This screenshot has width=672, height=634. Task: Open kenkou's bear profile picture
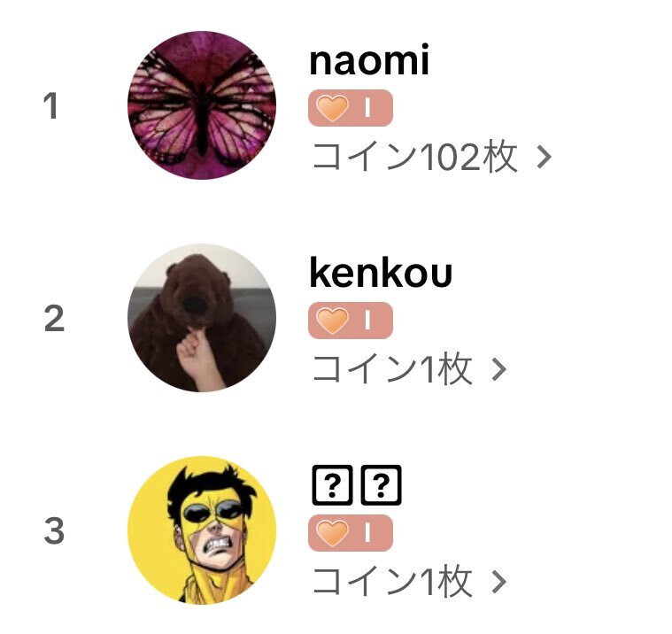click(202, 318)
